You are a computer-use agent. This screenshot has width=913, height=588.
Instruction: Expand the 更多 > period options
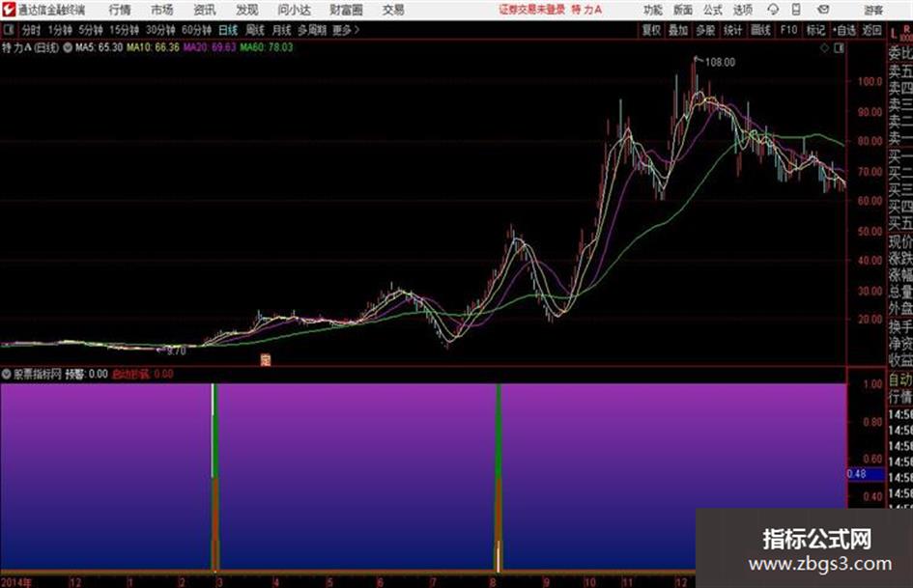tap(346, 30)
